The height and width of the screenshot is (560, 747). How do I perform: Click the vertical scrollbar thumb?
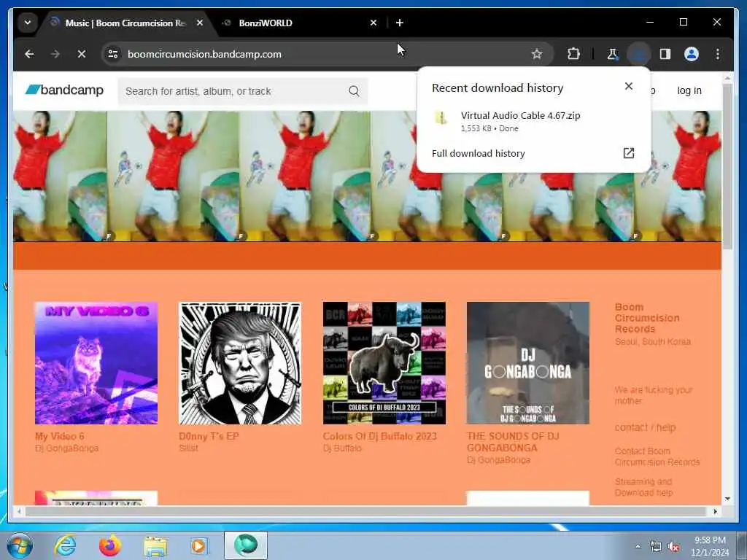(727, 167)
